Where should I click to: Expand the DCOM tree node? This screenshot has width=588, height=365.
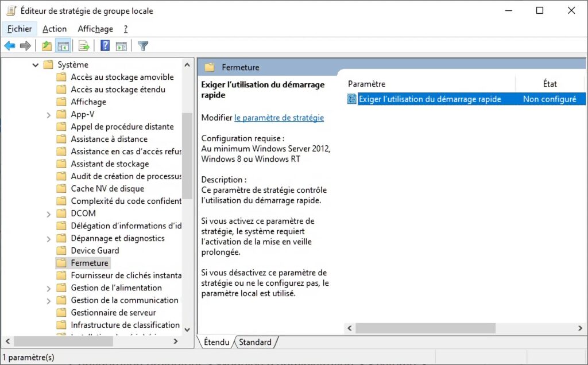click(49, 213)
